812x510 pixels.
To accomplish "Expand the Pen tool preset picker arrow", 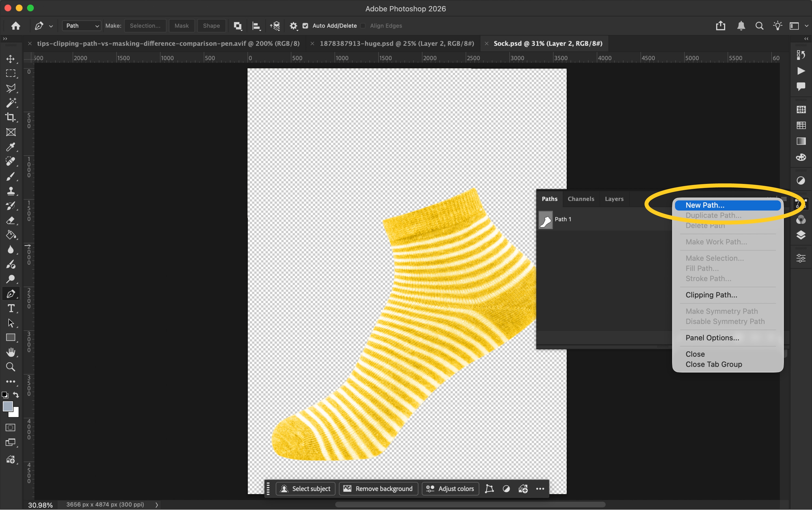I will [x=51, y=26].
